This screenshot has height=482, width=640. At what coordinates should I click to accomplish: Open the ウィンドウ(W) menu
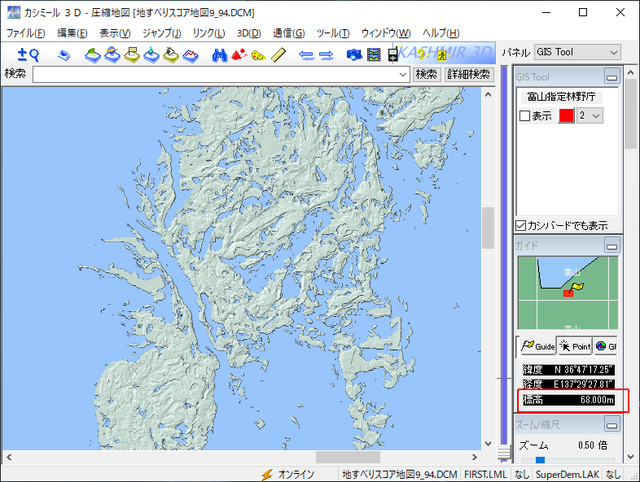pyautogui.click(x=386, y=33)
